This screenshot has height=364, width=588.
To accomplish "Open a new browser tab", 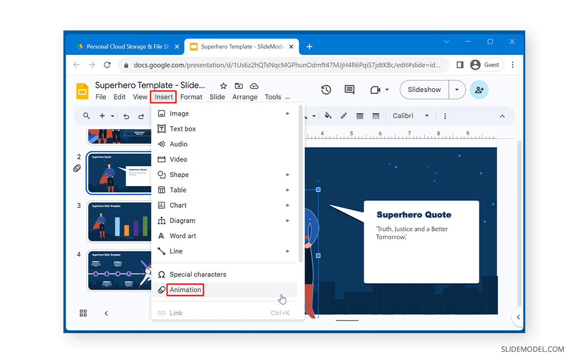I will point(309,47).
